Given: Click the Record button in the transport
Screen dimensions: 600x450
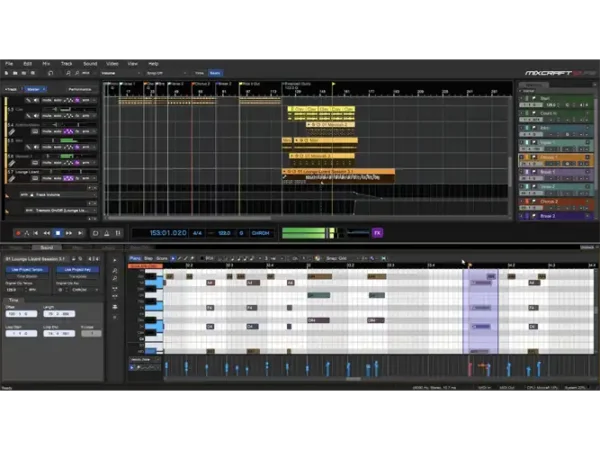Looking at the screenshot, I should 18,233.
